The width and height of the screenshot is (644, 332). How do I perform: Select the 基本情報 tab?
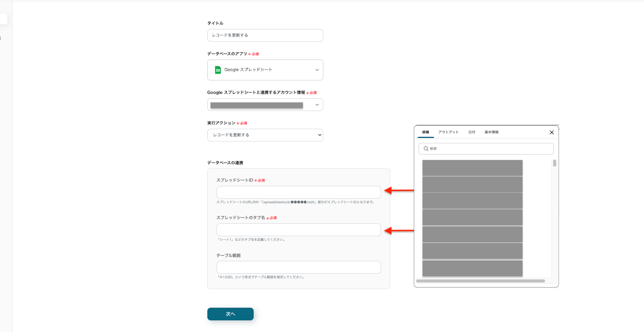491,132
